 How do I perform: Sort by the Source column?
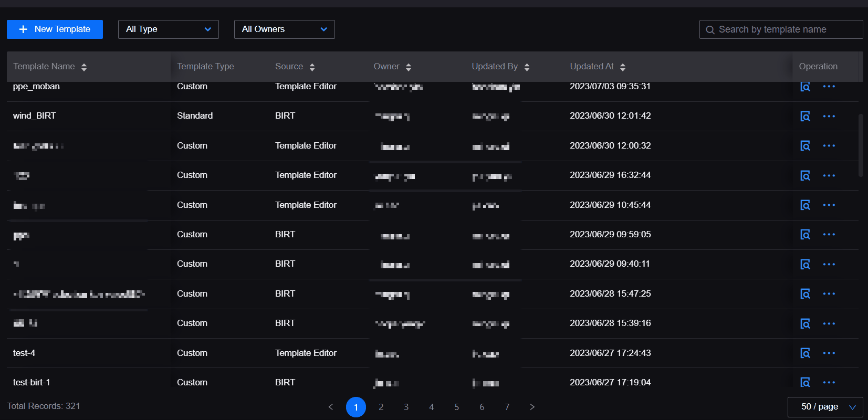point(312,67)
